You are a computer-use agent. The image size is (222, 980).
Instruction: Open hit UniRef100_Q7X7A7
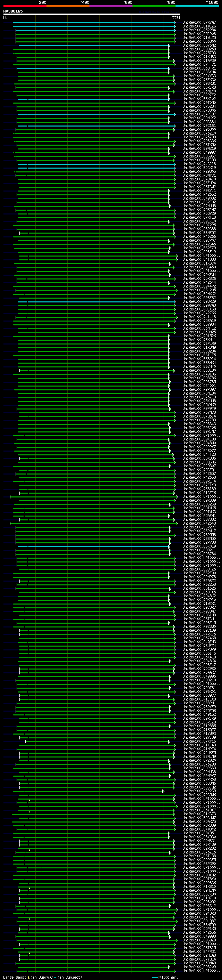coord(199,23)
